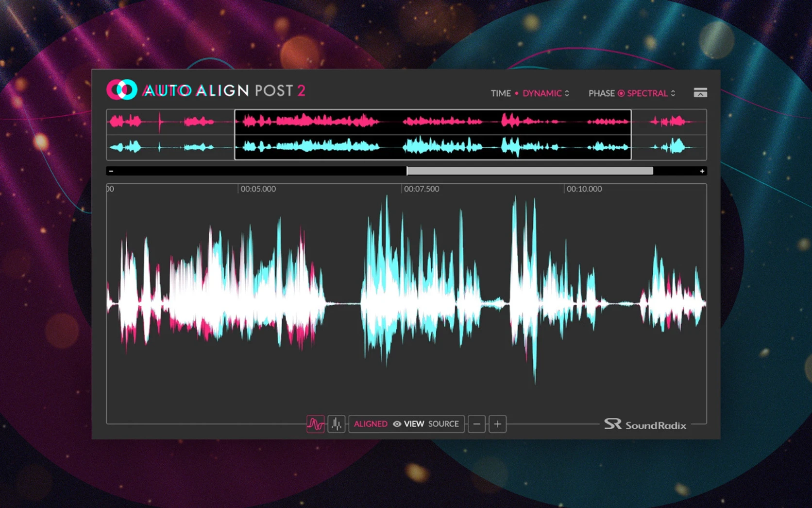The image size is (812, 508).
Task: Toggle the Phase correction circle indicator
Action: point(621,93)
